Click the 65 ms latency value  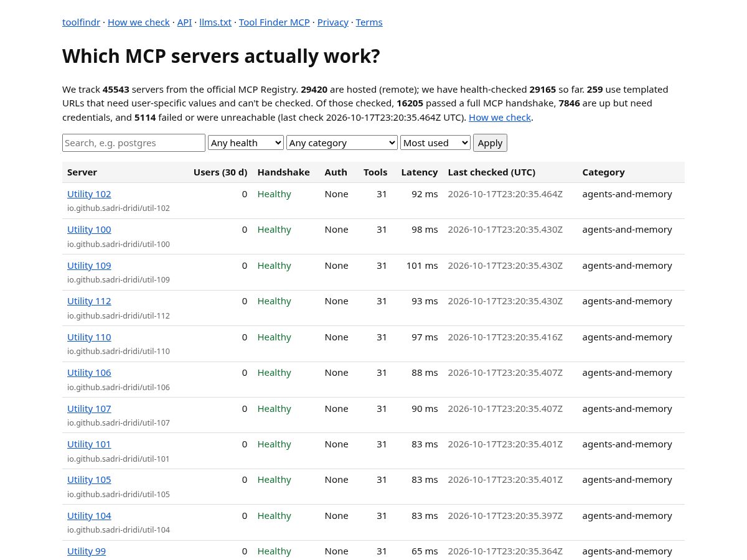click(425, 551)
